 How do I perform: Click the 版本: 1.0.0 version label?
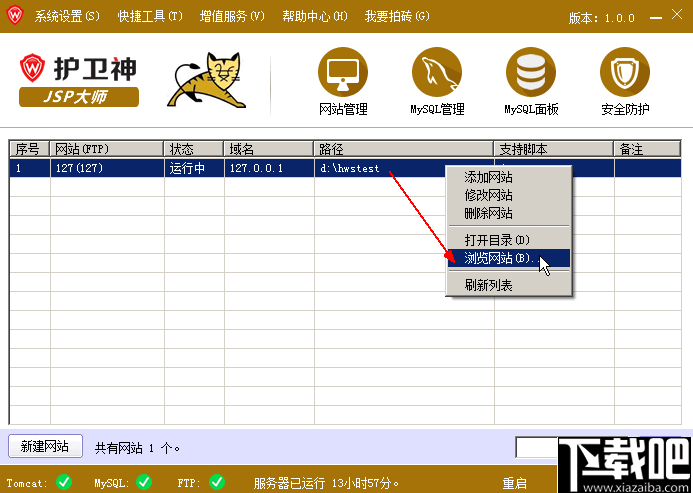coord(602,18)
